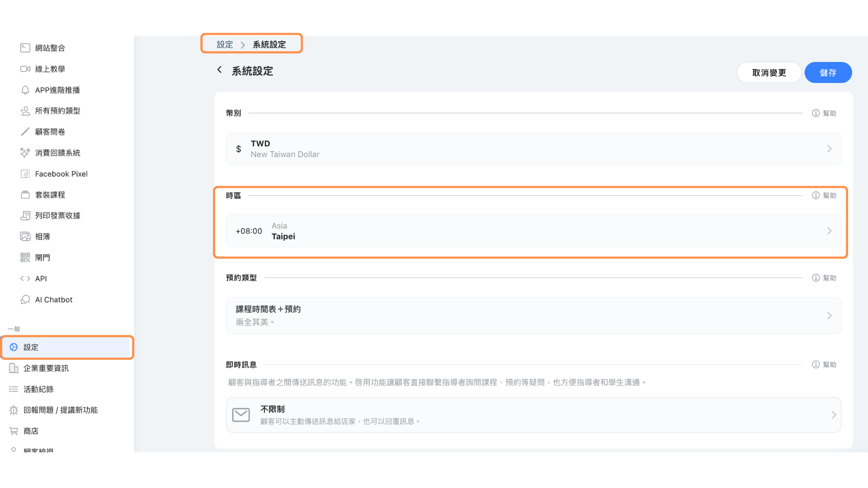This screenshot has height=488, width=868.
Task: Click the info icon for 即時訊息 help
Action: click(816, 365)
